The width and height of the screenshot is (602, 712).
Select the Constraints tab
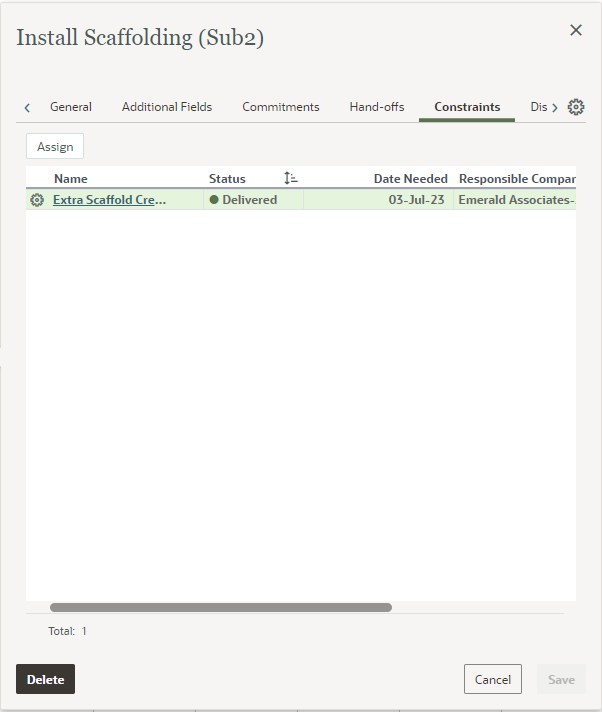[x=467, y=107]
